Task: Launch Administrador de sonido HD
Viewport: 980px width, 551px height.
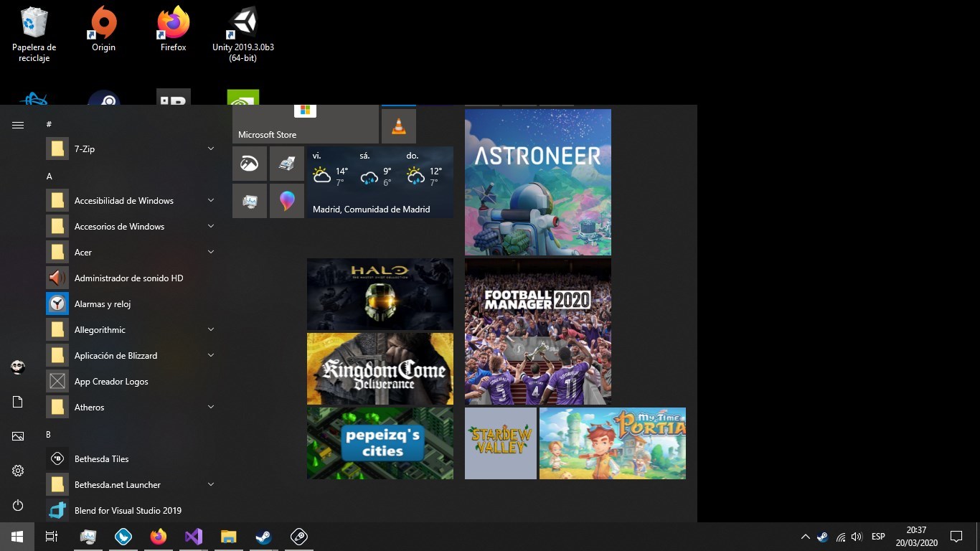Action: (x=128, y=278)
